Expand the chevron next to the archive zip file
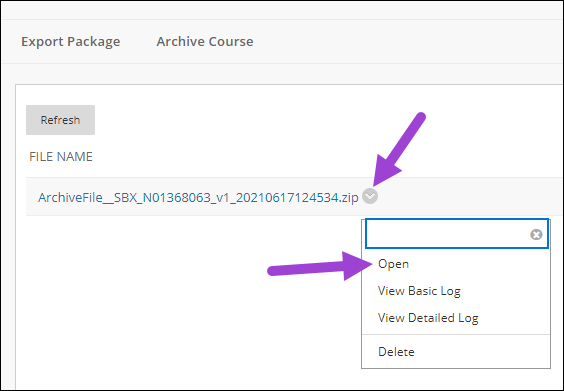Image resolution: width=564 pixels, height=391 pixels. pyautogui.click(x=370, y=196)
